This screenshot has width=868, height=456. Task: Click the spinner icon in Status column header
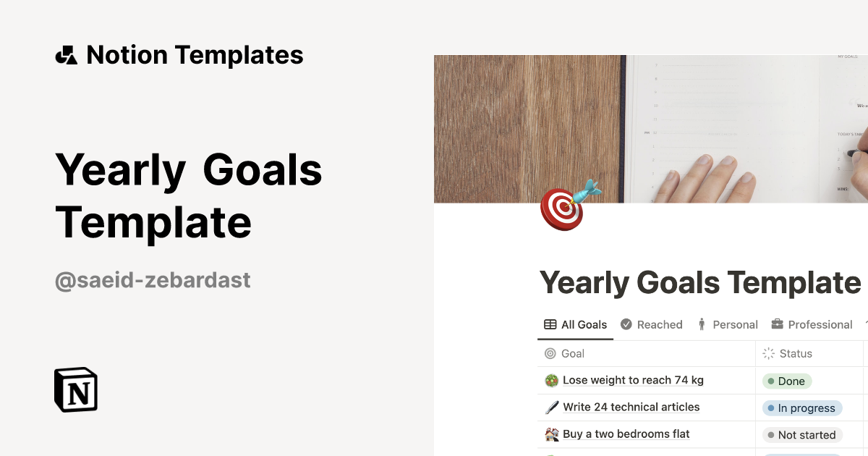tap(769, 354)
